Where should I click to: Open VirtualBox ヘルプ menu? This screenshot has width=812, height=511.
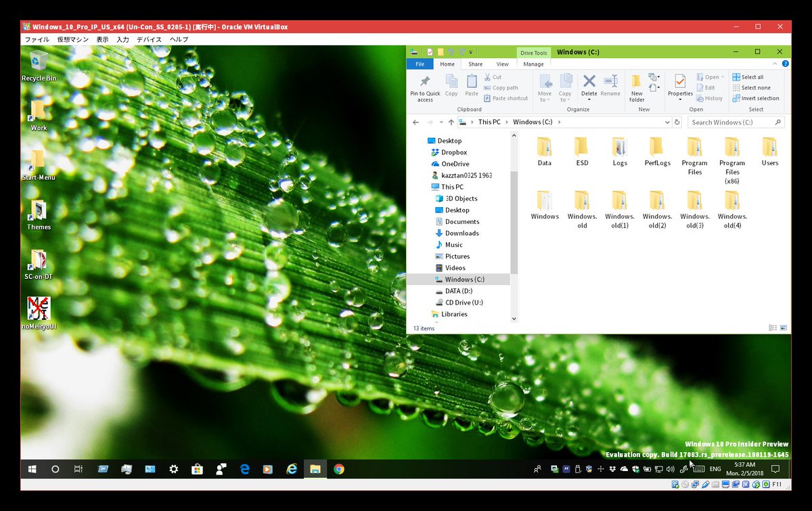pos(179,40)
